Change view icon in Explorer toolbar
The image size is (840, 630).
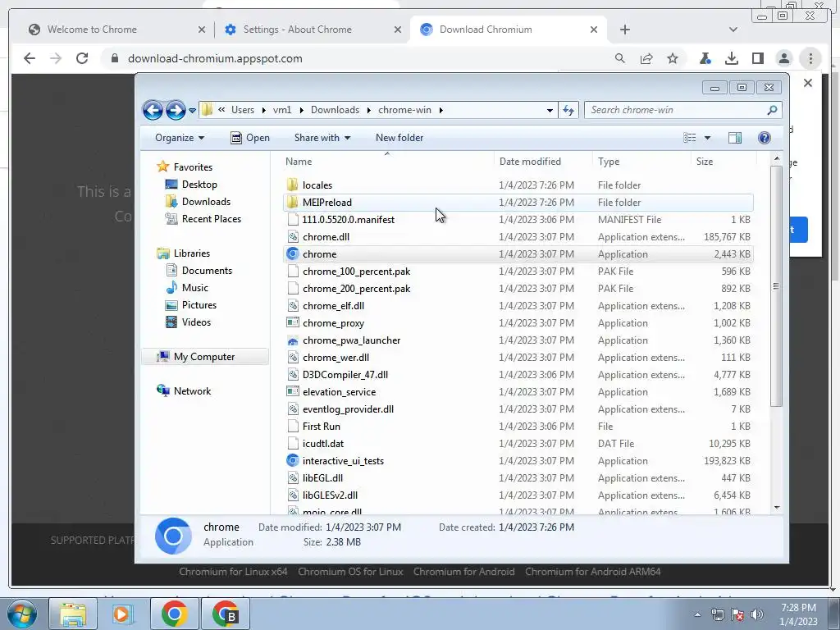pos(689,138)
